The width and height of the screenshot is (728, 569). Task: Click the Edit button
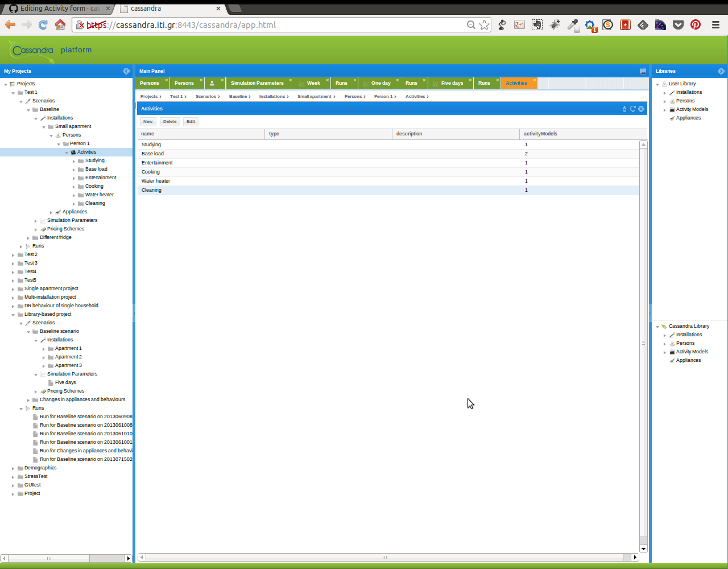point(191,122)
